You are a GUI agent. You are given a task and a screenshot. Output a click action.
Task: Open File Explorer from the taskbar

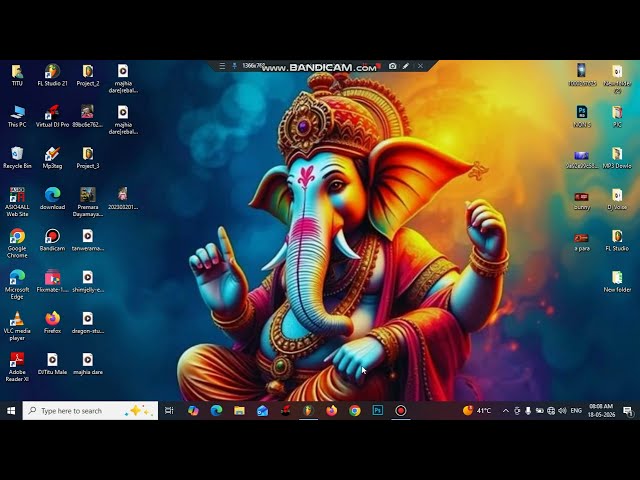click(x=239, y=411)
